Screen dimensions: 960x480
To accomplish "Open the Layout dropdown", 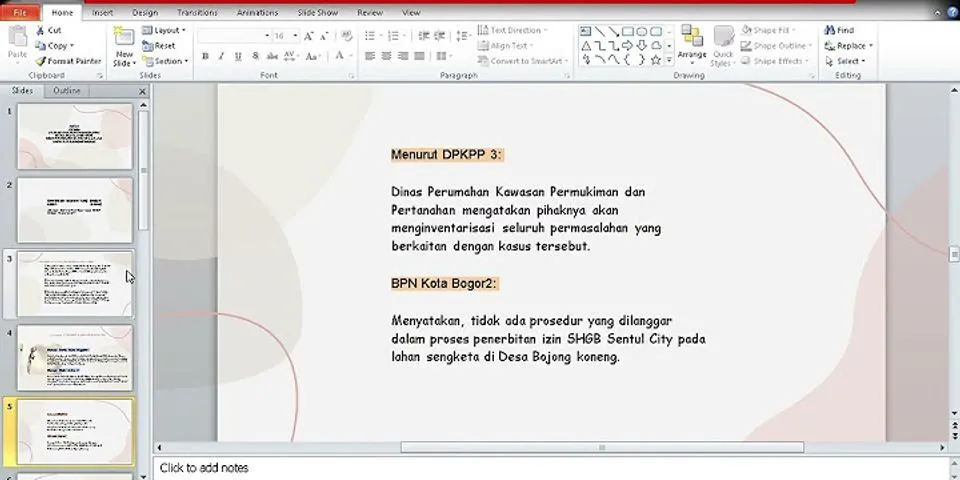I will click(164, 30).
